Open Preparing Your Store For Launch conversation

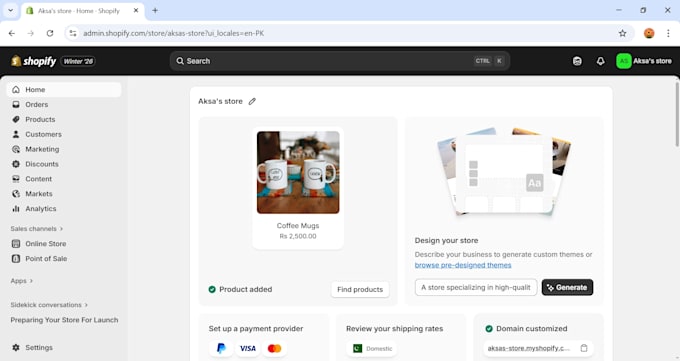(x=64, y=320)
